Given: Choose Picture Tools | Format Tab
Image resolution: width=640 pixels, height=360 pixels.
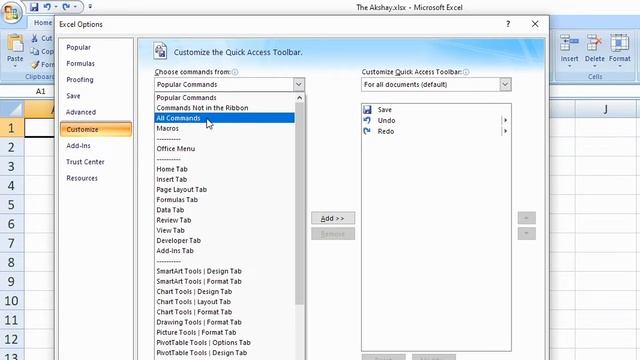Looking at the screenshot, I should 224,332.
